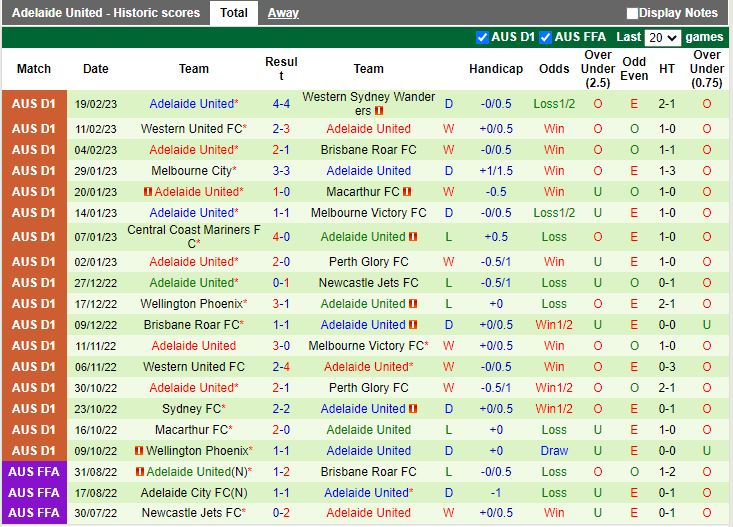Click Melbourne Victory FC on 14/01/23 row
Viewport: 733px width, 527px height.
pos(368,213)
